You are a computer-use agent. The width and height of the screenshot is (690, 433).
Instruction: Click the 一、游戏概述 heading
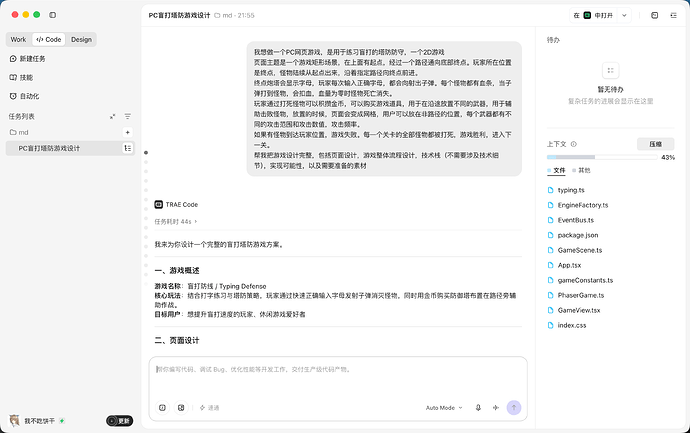[177, 271]
